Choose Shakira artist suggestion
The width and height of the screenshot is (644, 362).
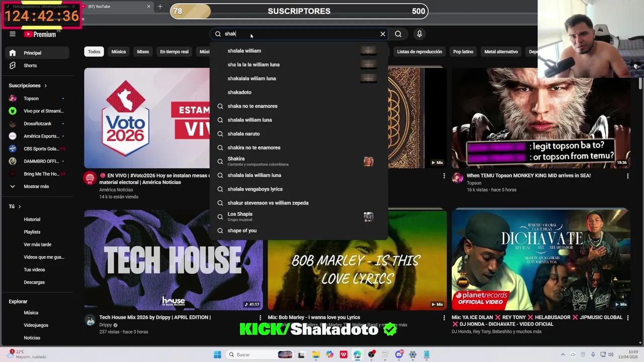point(299,161)
